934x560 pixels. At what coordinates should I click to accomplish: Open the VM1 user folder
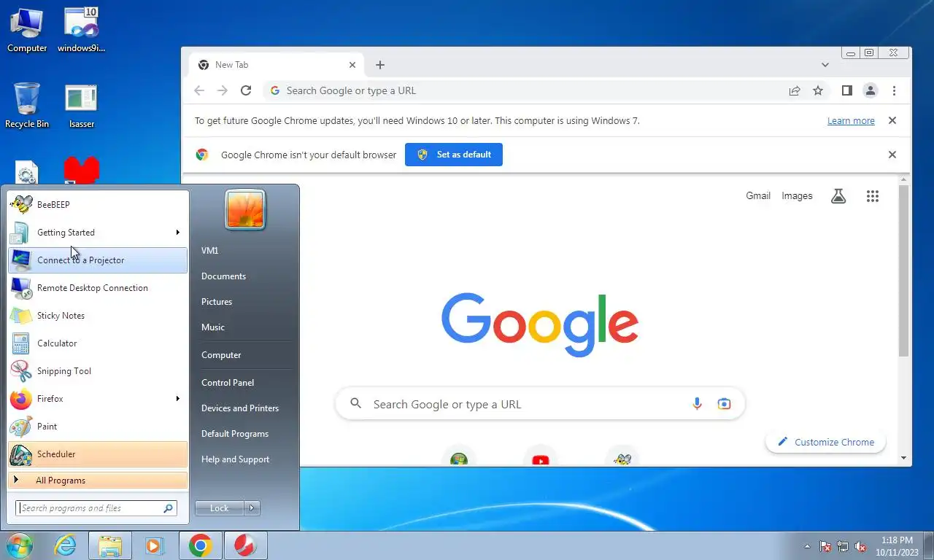click(x=210, y=251)
